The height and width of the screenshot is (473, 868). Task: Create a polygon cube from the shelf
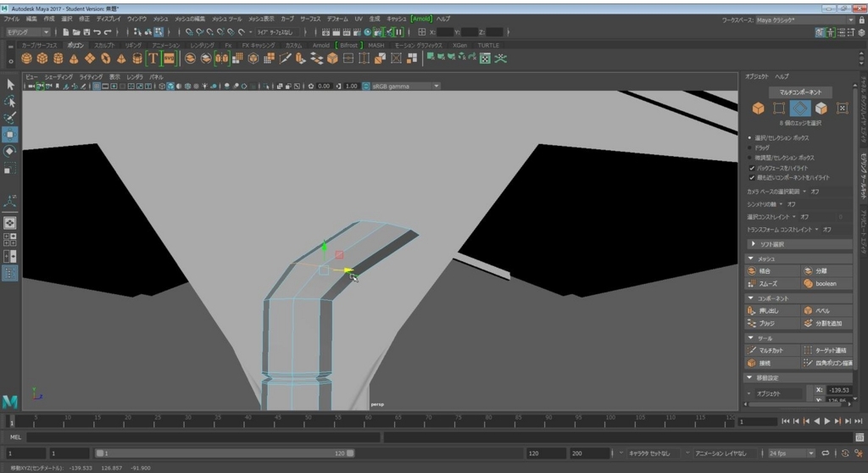tap(42, 58)
